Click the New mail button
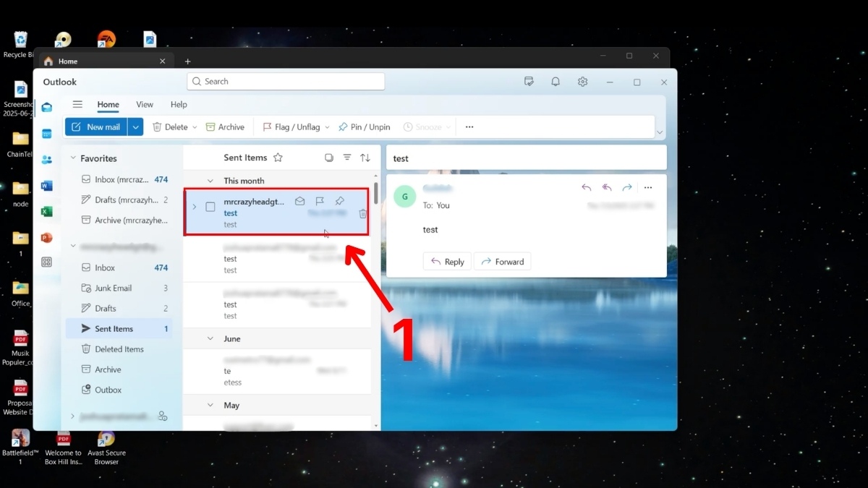The height and width of the screenshot is (488, 868). pos(96,127)
